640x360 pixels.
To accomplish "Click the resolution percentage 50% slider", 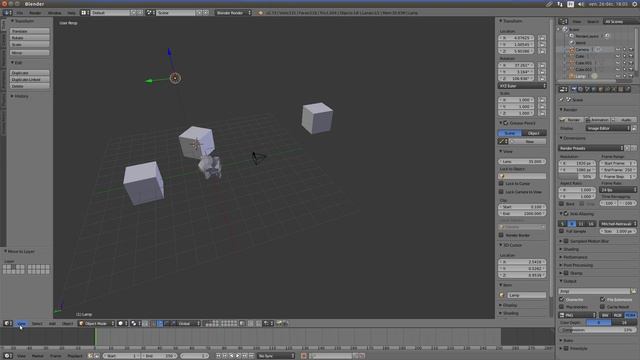I will [x=577, y=176].
